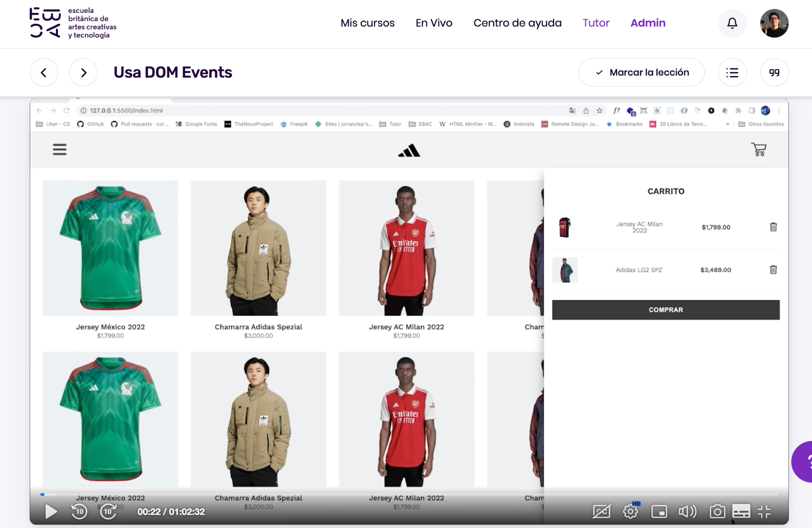Select first-row Chamarra Adidas Spezial image

[258, 248]
